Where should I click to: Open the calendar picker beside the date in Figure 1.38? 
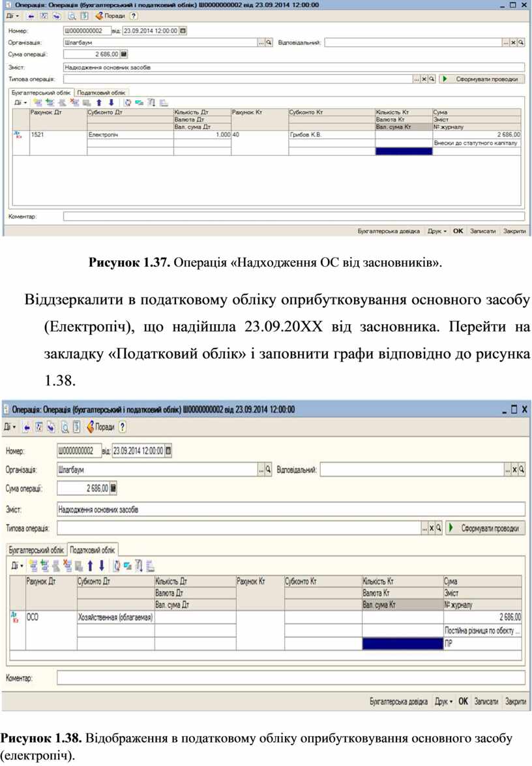pyautogui.click(x=168, y=450)
